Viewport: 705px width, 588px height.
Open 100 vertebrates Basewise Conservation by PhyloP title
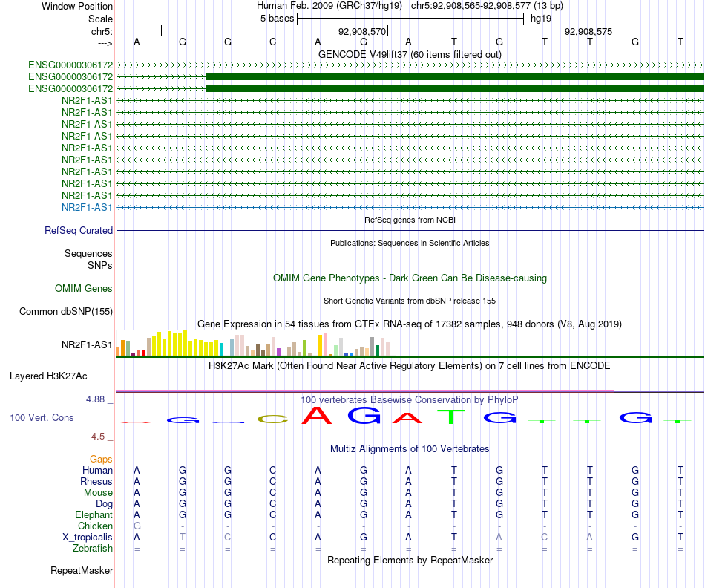(x=410, y=399)
